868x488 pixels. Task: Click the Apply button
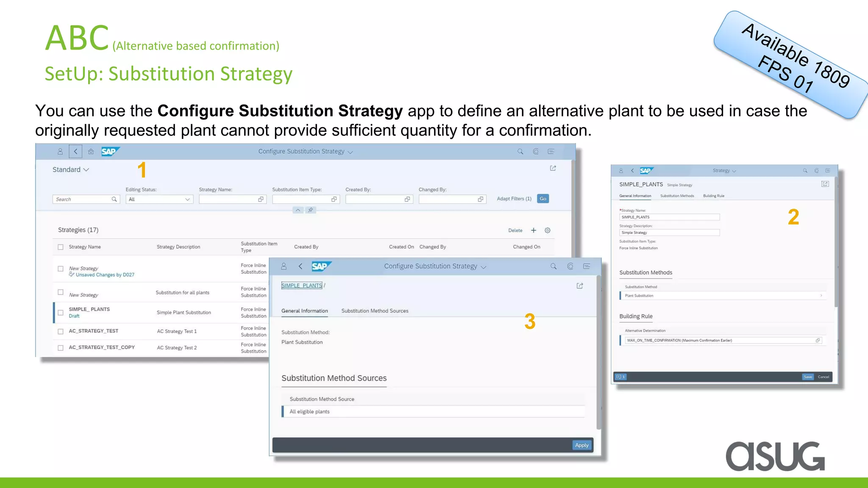(x=582, y=445)
